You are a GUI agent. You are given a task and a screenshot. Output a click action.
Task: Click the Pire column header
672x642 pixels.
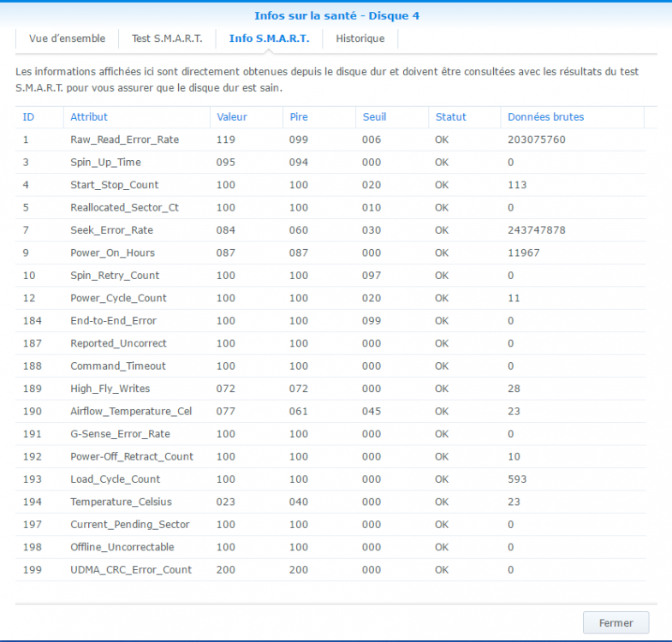pos(299,117)
